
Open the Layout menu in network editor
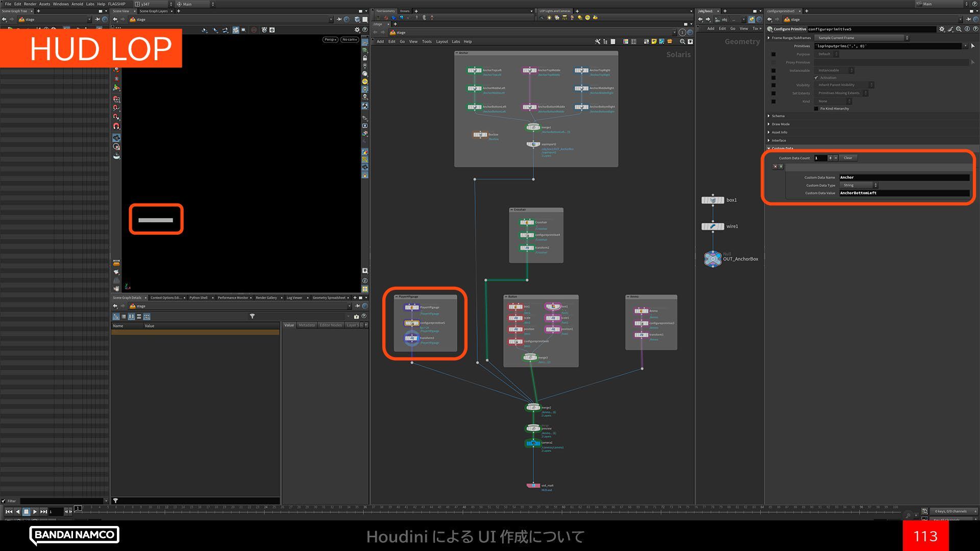442,42
